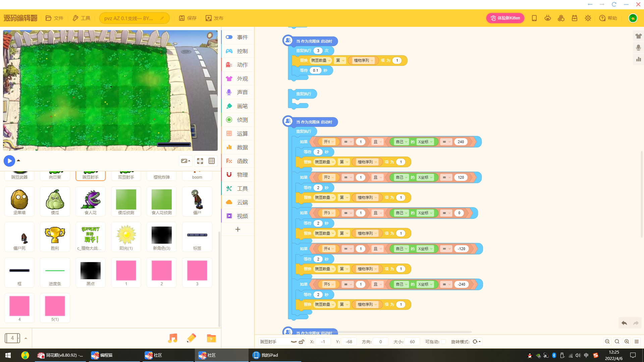
Task: Select the 侦测 block category
Action: click(238, 120)
